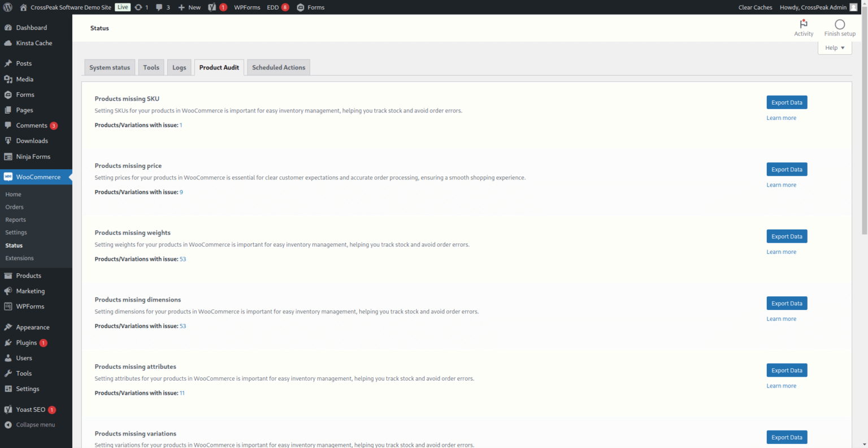Expand the Help dropdown
The image size is (868, 448).
[x=835, y=48]
